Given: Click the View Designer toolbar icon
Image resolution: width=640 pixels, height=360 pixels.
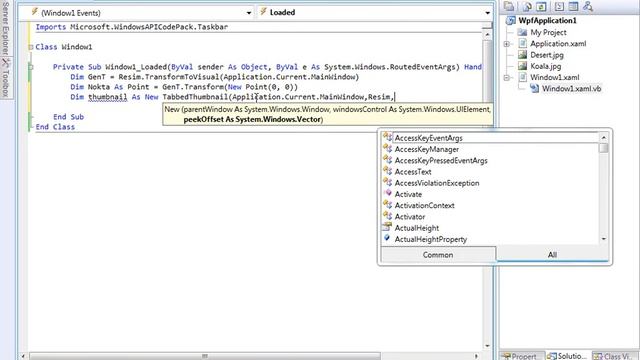Looking at the screenshot, I should coord(573,6).
